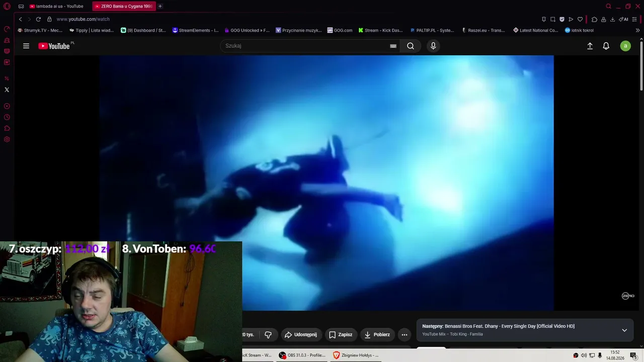Viewport: 644px width, 362px height.
Task: Open the X (Twitter) sidebar icon
Action: pos(7,90)
